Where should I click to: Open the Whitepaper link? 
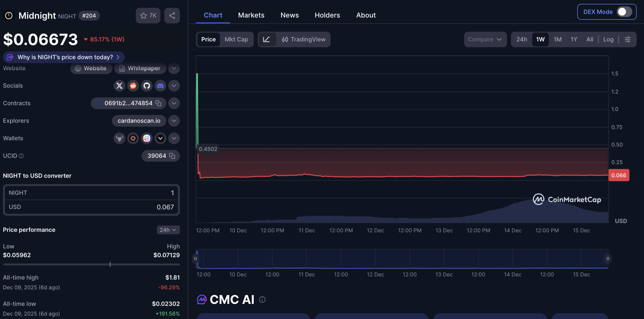click(x=140, y=68)
